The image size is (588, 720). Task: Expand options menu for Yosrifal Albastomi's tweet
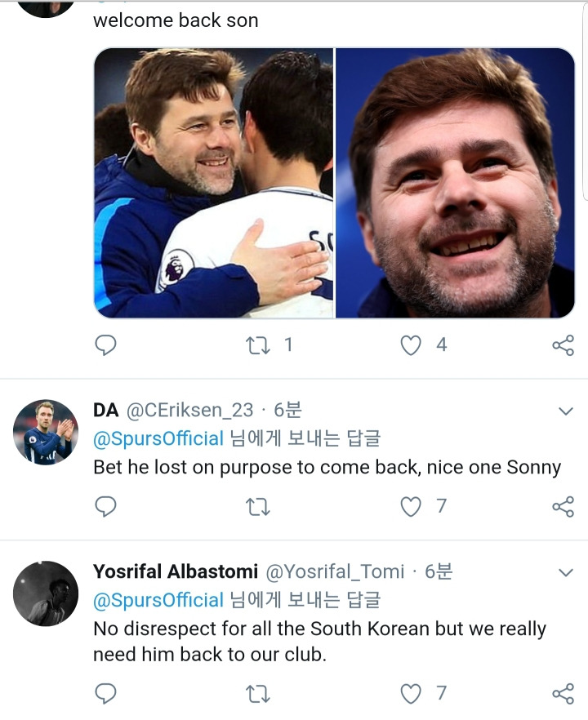point(565,571)
